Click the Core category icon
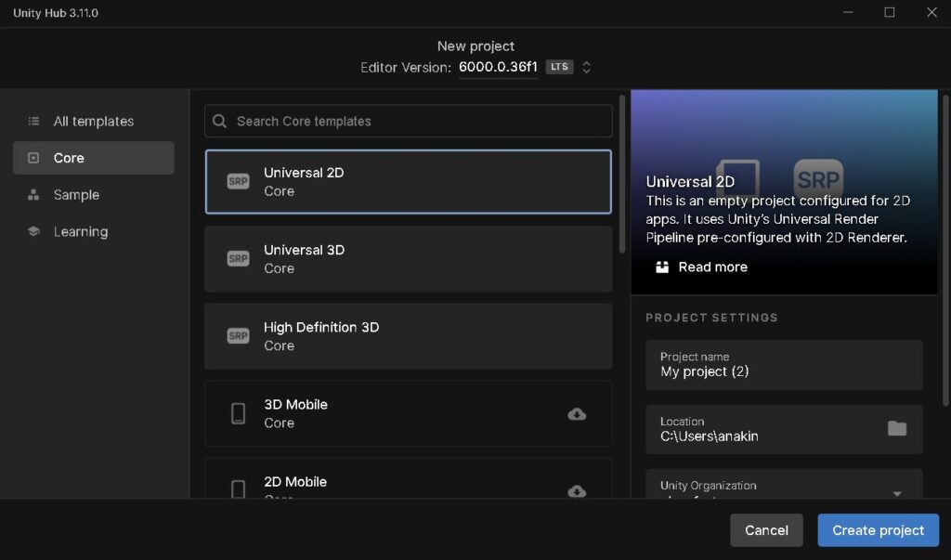 (34, 158)
